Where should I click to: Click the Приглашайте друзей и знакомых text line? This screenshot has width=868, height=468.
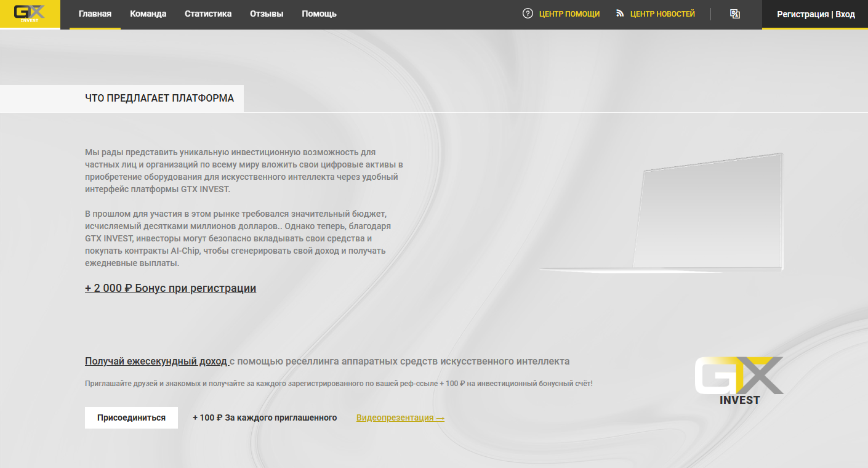pyautogui.click(x=339, y=384)
